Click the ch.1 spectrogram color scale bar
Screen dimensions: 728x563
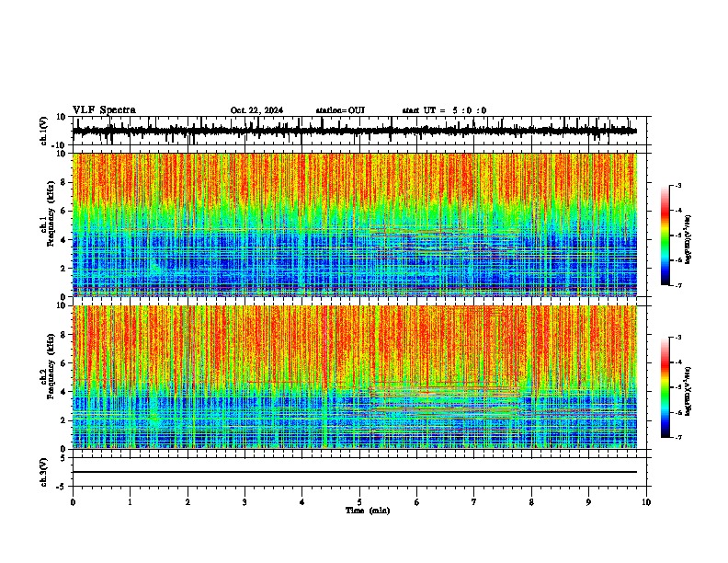665,236
